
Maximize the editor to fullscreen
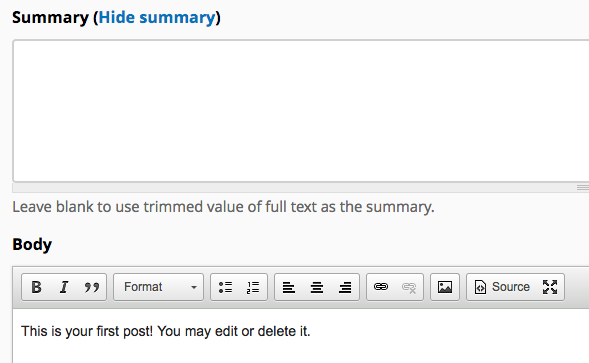550,287
